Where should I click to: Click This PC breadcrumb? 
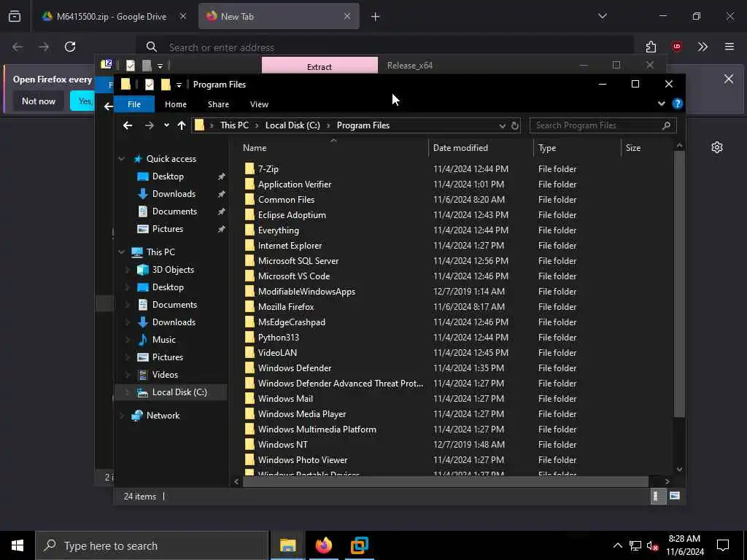pyautogui.click(x=234, y=125)
